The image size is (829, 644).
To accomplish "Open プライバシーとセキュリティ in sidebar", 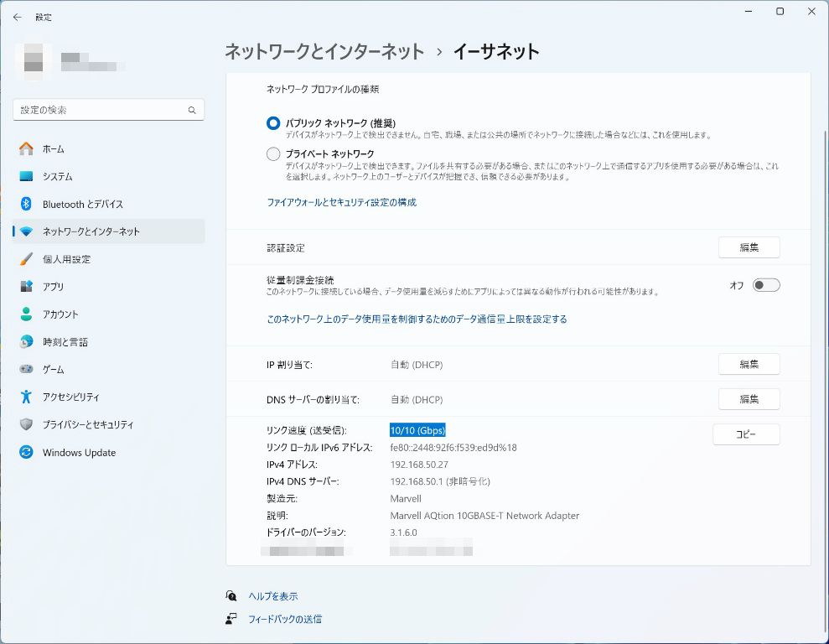I will pos(88,425).
